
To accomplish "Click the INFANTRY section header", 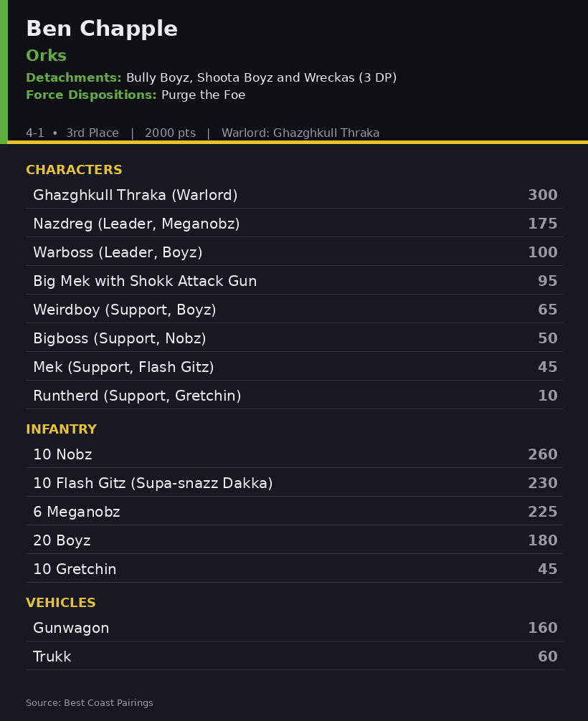I will pos(61,429).
